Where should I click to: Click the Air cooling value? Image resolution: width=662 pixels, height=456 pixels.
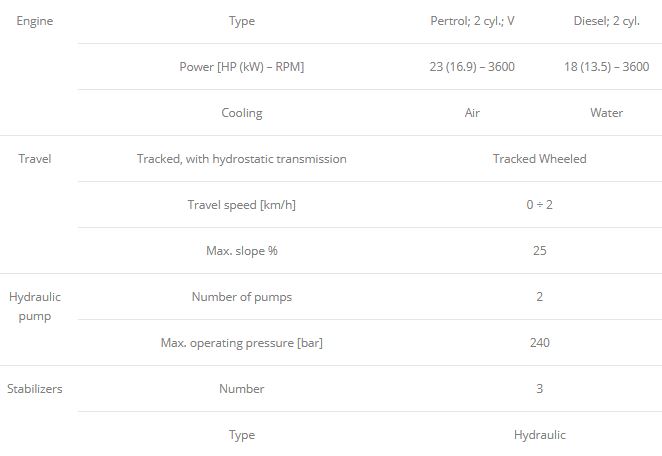(x=472, y=113)
